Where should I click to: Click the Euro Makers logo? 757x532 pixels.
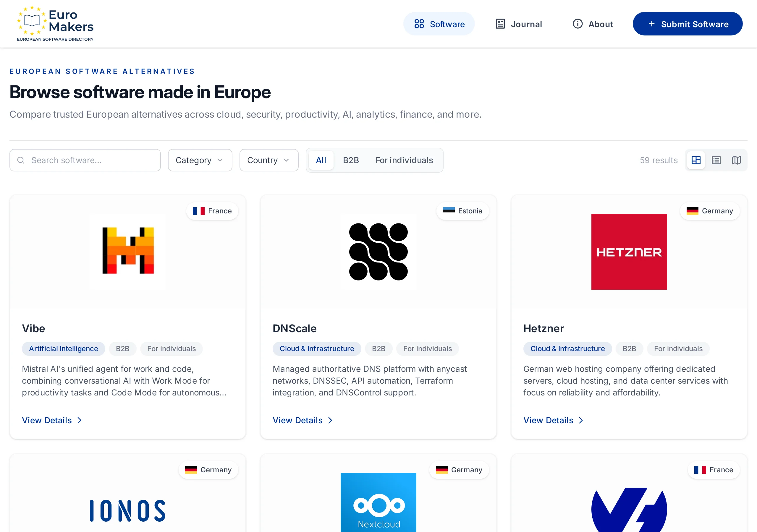(x=55, y=24)
